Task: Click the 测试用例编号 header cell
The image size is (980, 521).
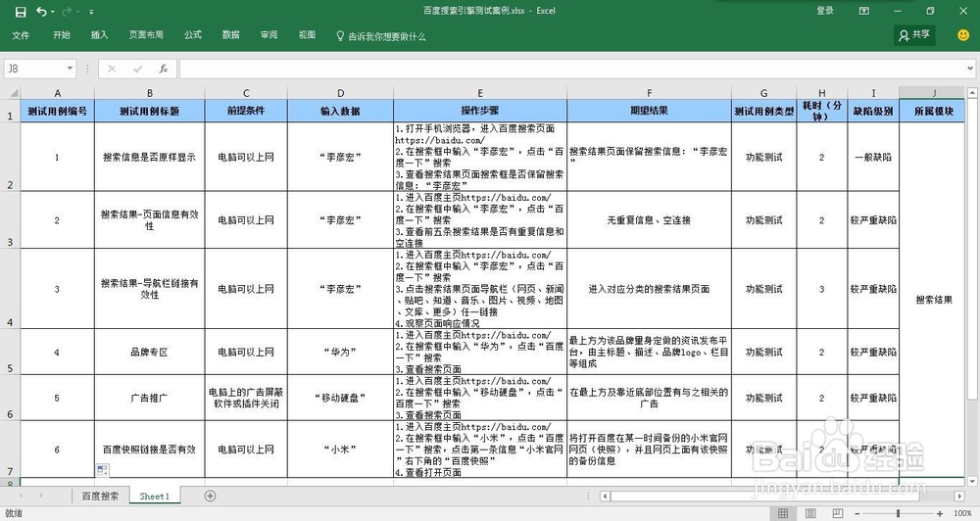Action: pyautogui.click(x=58, y=112)
